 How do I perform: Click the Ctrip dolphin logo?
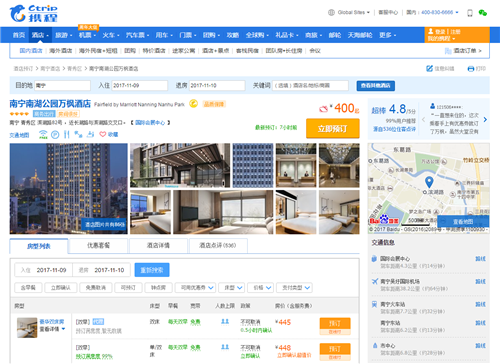click(18, 14)
